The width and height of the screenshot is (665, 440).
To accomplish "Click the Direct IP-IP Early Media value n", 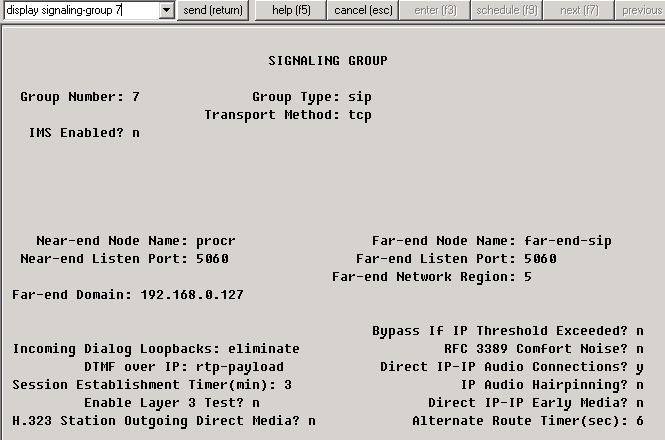I will pyautogui.click(x=640, y=403).
